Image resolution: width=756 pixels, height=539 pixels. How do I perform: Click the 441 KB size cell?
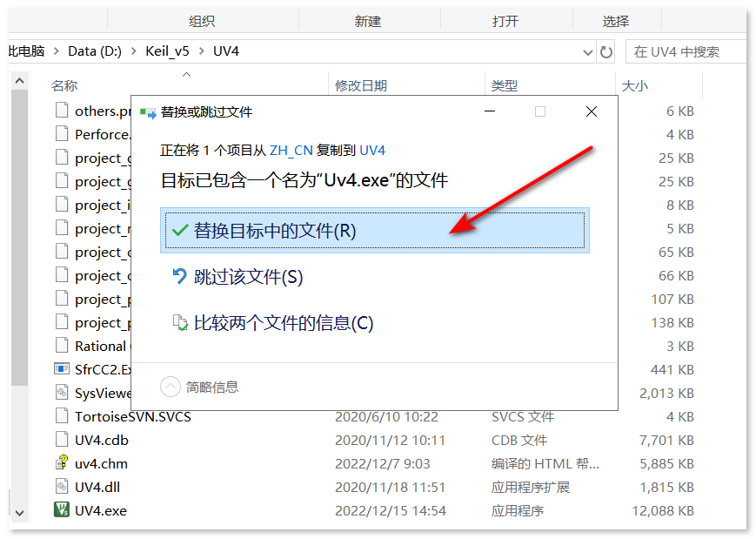tap(672, 369)
